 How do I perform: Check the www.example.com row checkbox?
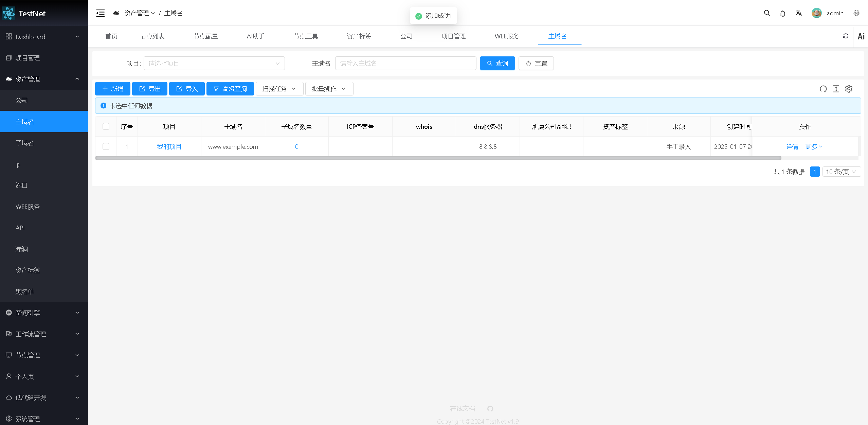106,146
